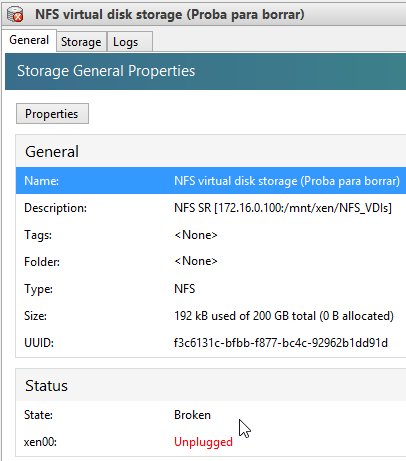Click the red Unplugged status text

[203, 442]
